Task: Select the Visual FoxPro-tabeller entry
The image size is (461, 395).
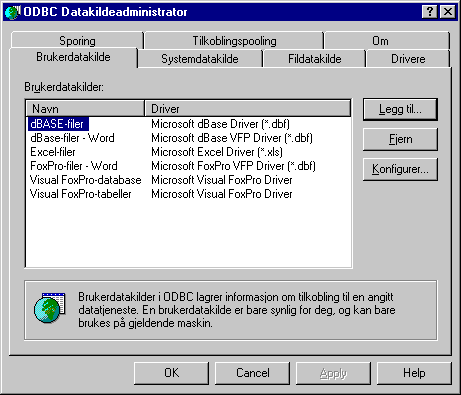Action: (81, 194)
